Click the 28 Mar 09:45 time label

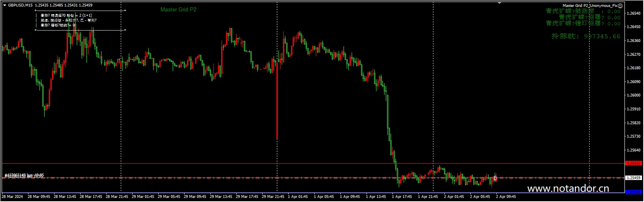click(39, 197)
